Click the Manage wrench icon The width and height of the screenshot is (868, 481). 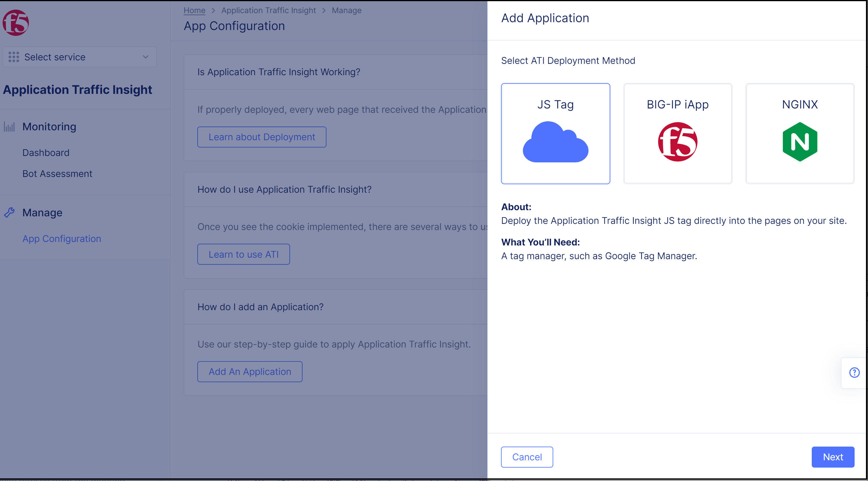pos(9,212)
